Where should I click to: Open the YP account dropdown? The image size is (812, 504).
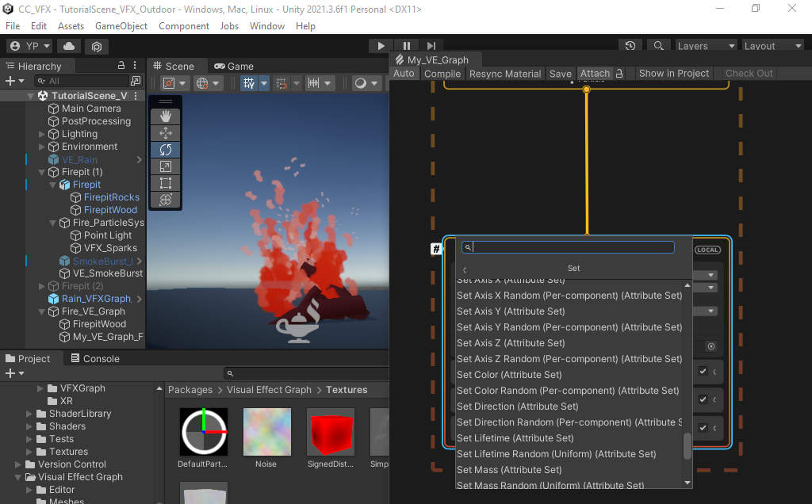[29, 46]
